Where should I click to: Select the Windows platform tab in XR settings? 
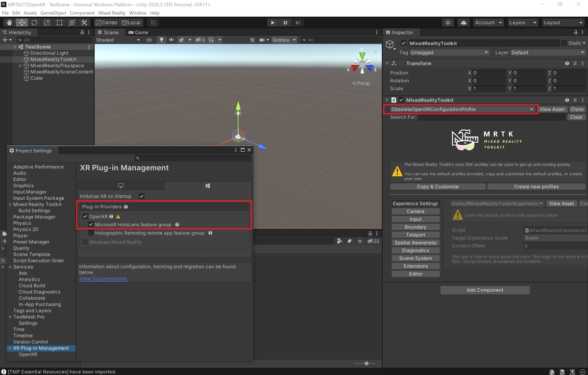click(208, 186)
